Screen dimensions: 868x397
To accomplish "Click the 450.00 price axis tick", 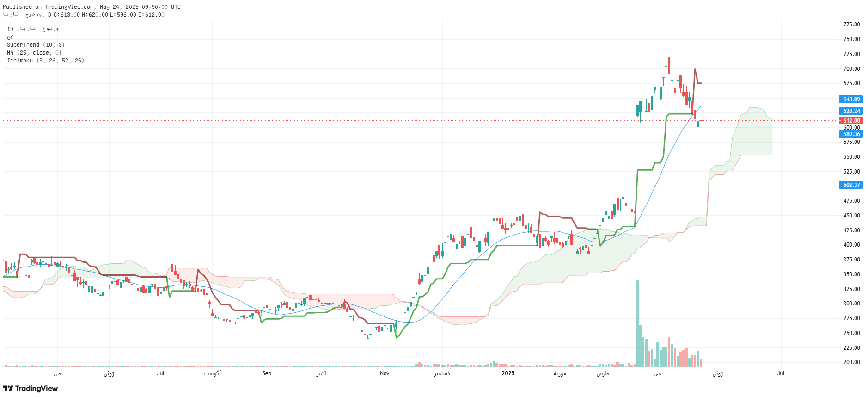I will (851, 216).
